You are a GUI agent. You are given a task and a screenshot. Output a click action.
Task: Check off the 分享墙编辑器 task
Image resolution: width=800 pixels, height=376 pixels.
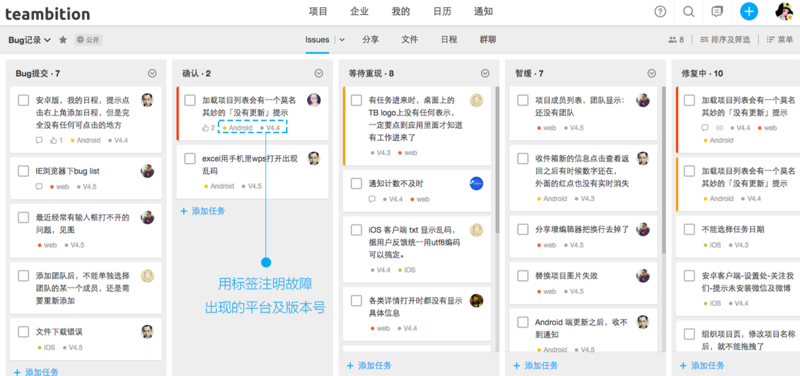[x=523, y=230]
